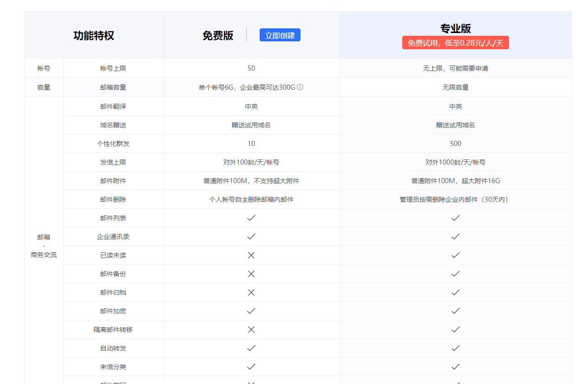Click the 专业版 column title

click(x=456, y=28)
